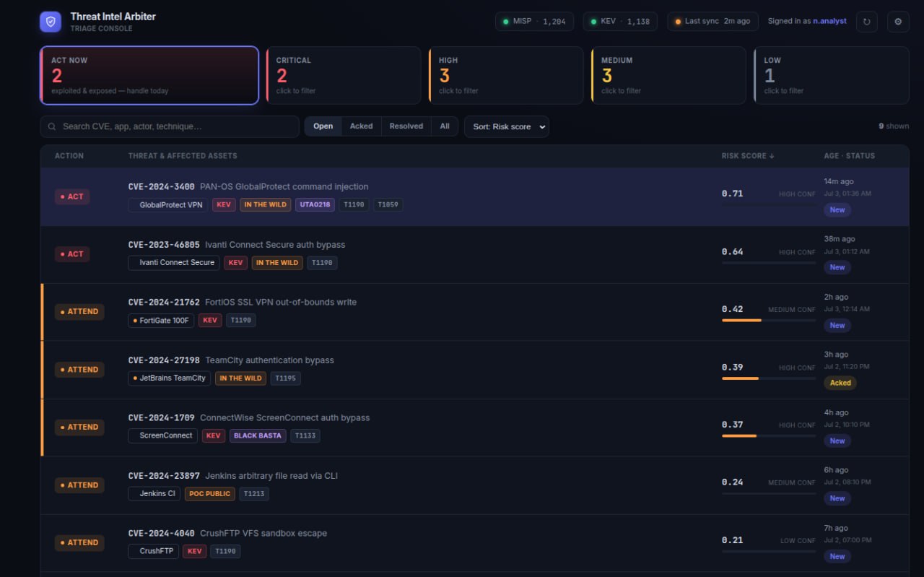
Task: Click the T1195 technique tag
Action: [x=286, y=378]
